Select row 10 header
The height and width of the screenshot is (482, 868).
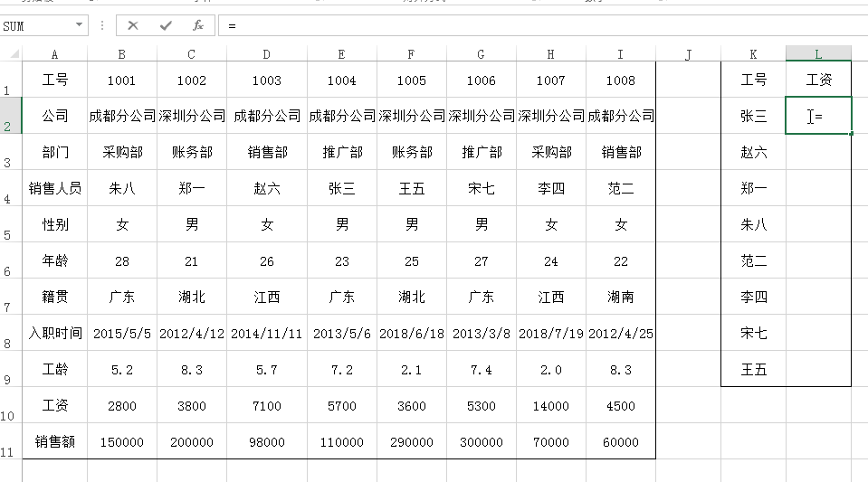[11, 406]
